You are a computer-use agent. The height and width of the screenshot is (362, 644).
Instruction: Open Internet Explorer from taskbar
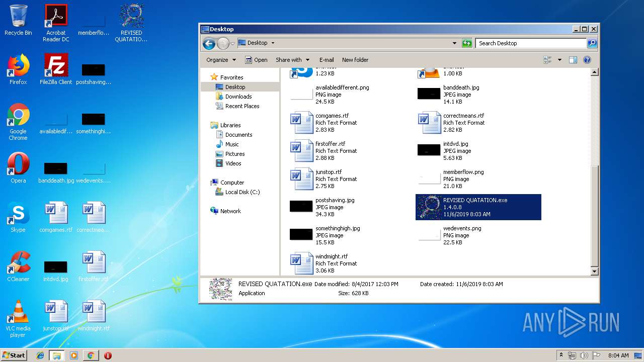[x=40, y=355]
